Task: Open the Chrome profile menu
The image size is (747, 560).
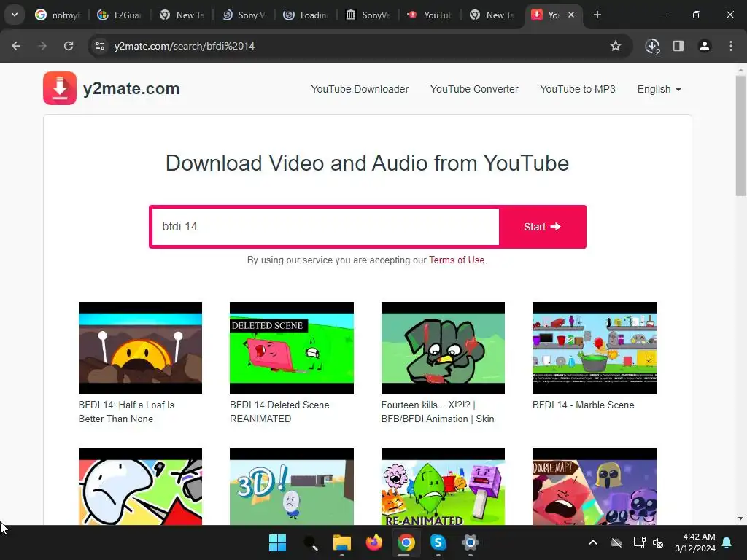Action: pos(705,46)
